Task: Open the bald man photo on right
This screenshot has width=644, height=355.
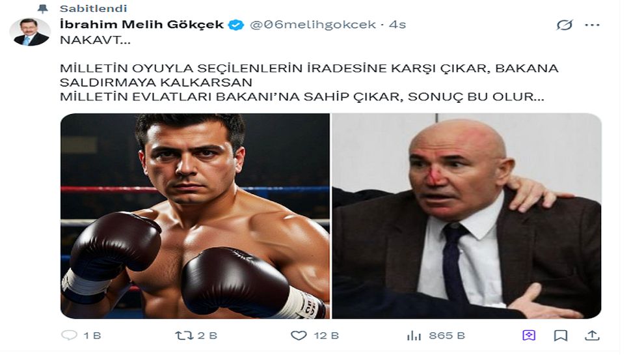Action: [466, 216]
